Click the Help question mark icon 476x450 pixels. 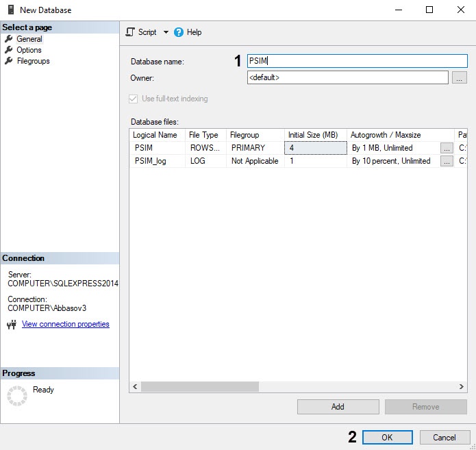(x=179, y=32)
